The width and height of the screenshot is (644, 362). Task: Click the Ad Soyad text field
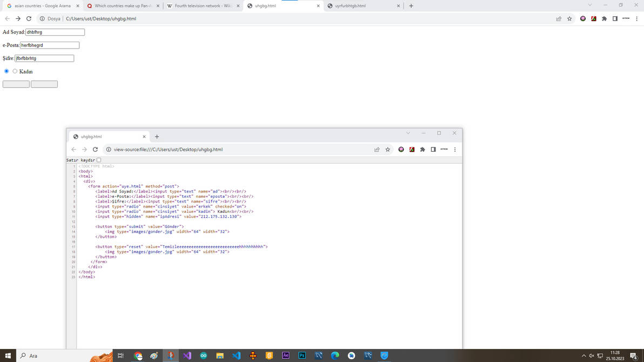[x=55, y=32]
